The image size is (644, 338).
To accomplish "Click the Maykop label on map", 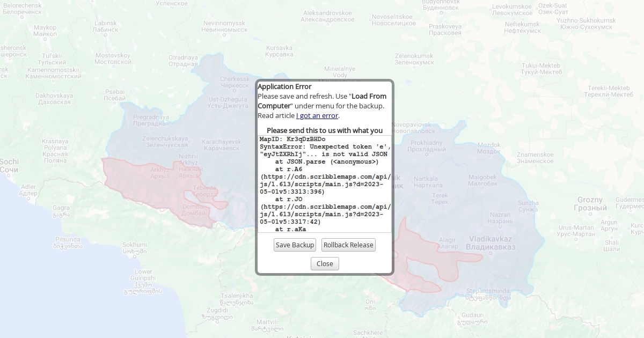I will 45,31.
